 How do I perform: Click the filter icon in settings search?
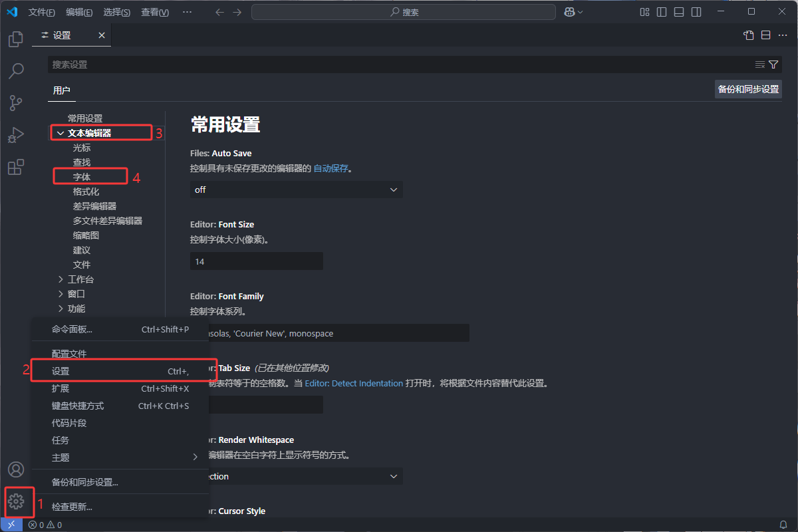click(773, 65)
